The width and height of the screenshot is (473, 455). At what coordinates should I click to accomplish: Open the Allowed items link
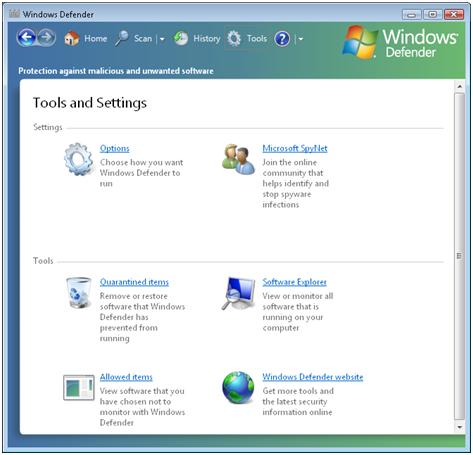[126, 377]
